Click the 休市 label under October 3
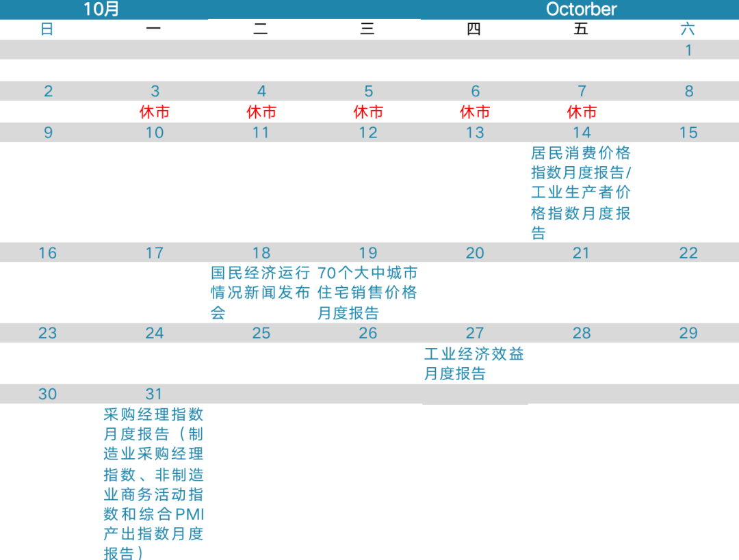Screen dimensions: 739x560 [155, 112]
